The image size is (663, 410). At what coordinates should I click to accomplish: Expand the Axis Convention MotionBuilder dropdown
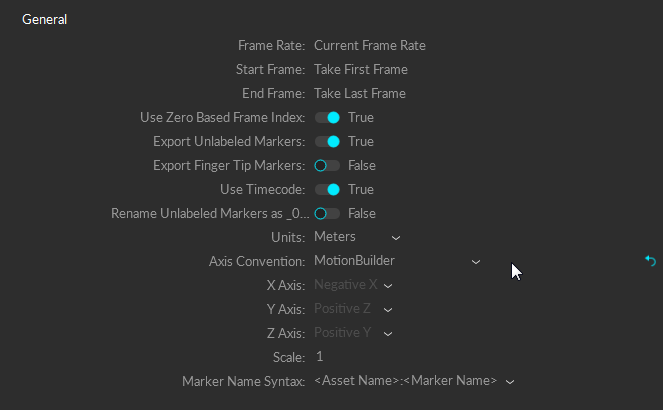coord(396,261)
